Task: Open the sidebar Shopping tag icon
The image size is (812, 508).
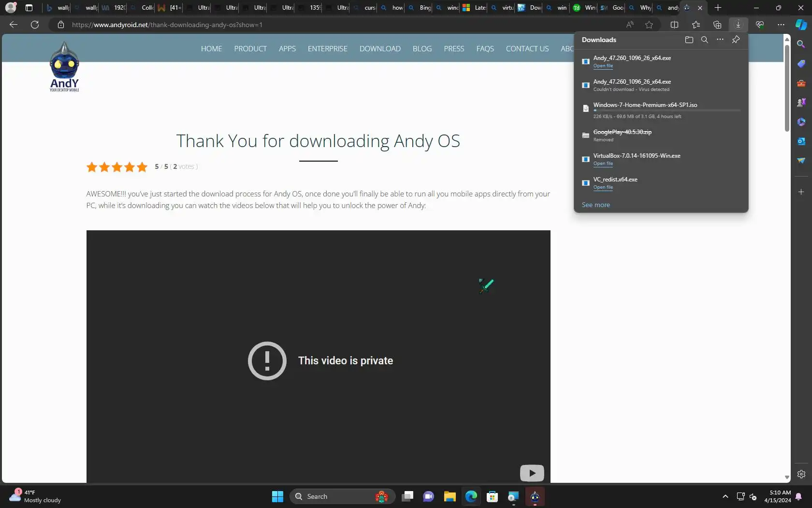Action: click(801, 64)
